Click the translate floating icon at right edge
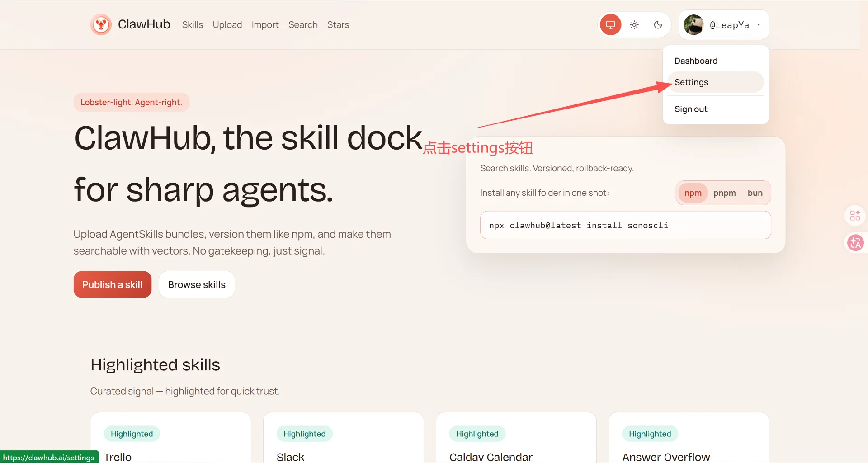 coord(855,243)
